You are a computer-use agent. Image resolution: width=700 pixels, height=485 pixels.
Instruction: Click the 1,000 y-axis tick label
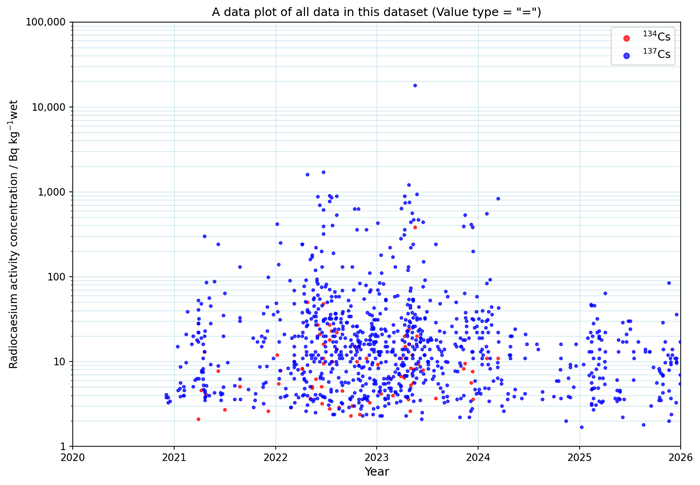click(x=49, y=192)
